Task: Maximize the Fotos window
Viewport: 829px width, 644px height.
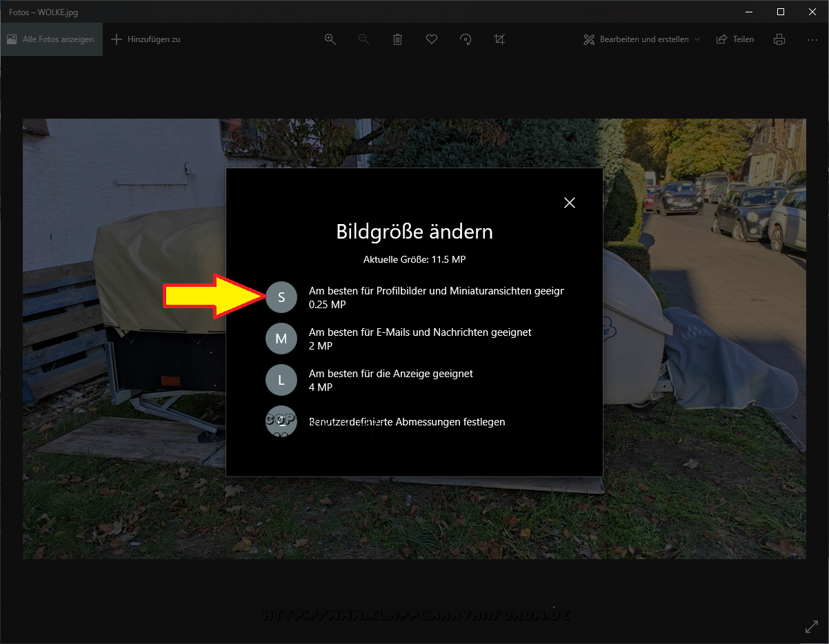Action: [x=780, y=12]
